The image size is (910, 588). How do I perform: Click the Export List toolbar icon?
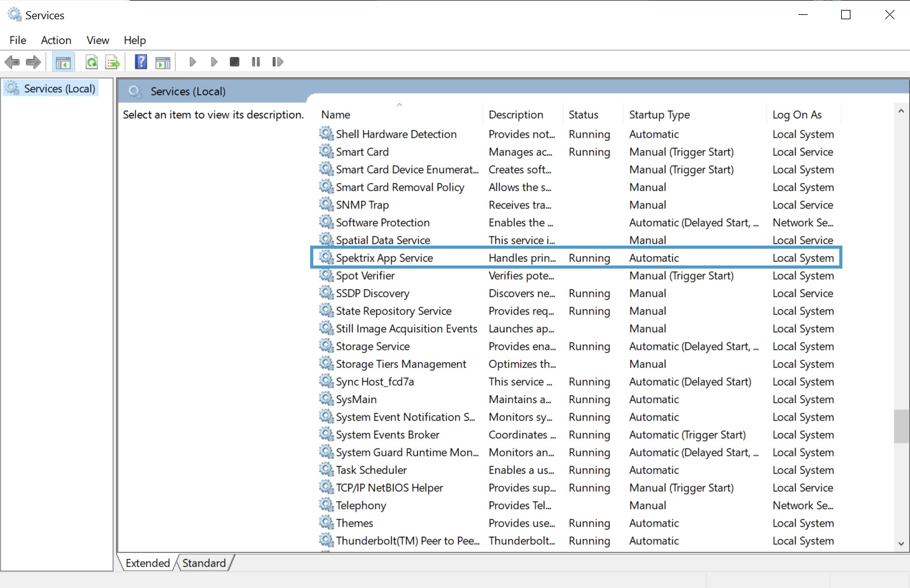tap(112, 62)
